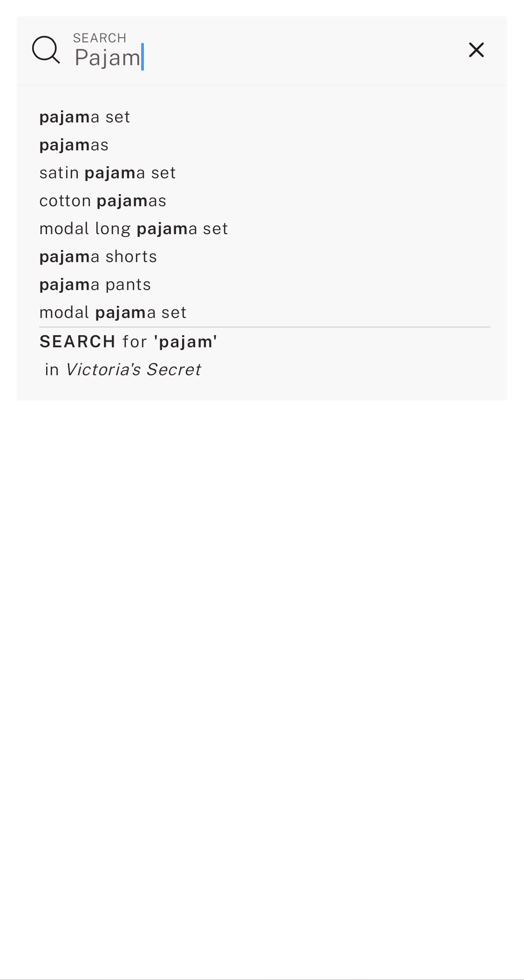The width and height of the screenshot is (524, 980).
Task: Choose 'modal long pajama set' option
Action: click(x=134, y=228)
